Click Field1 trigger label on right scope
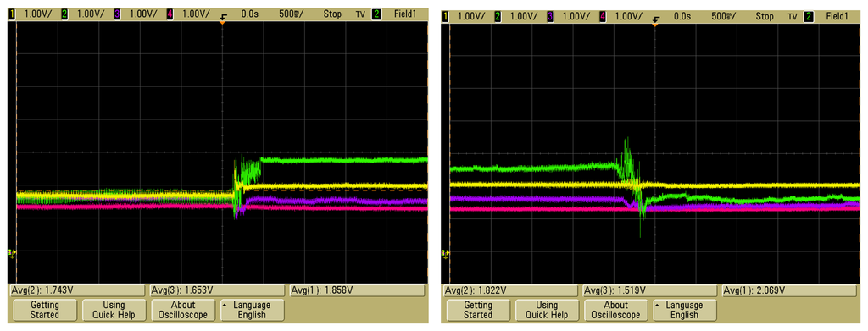The image size is (868, 331). click(x=837, y=17)
